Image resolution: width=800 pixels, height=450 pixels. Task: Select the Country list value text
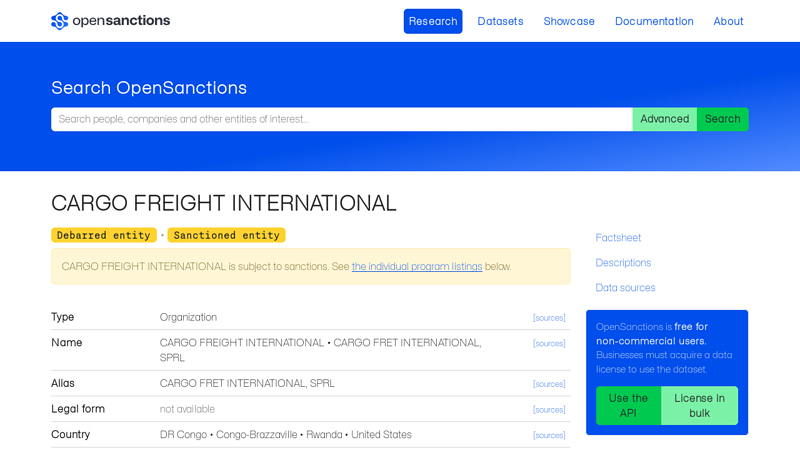[286, 435]
